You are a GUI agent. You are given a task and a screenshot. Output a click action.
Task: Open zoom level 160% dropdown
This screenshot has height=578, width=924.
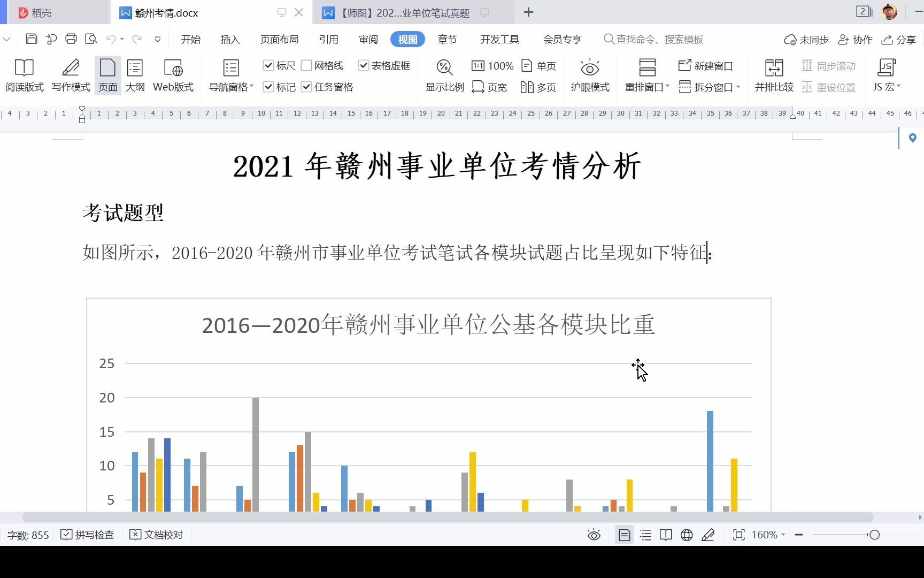[x=783, y=535]
